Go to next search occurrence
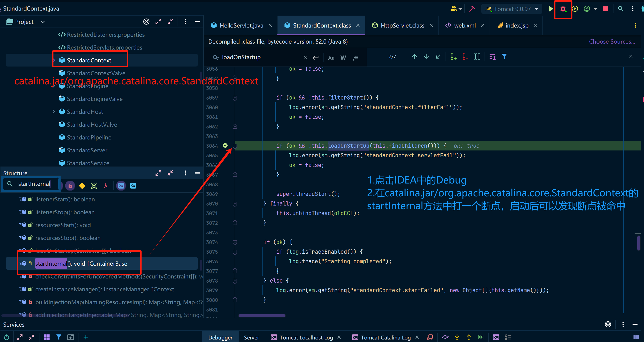This screenshot has height=342, width=644. click(x=426, y=57)
